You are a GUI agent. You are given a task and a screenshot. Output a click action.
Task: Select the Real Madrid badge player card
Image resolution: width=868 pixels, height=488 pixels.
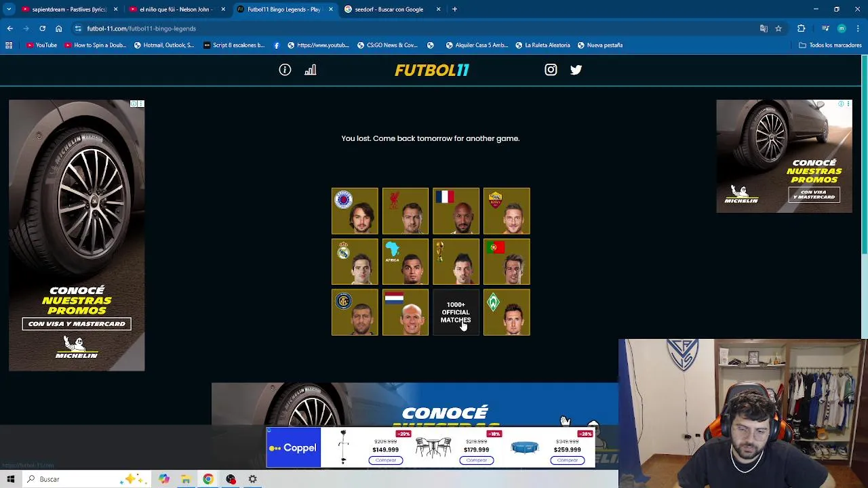tap(355, 262)
